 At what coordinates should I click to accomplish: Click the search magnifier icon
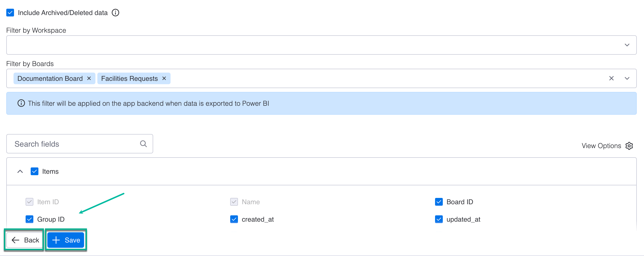143,144
